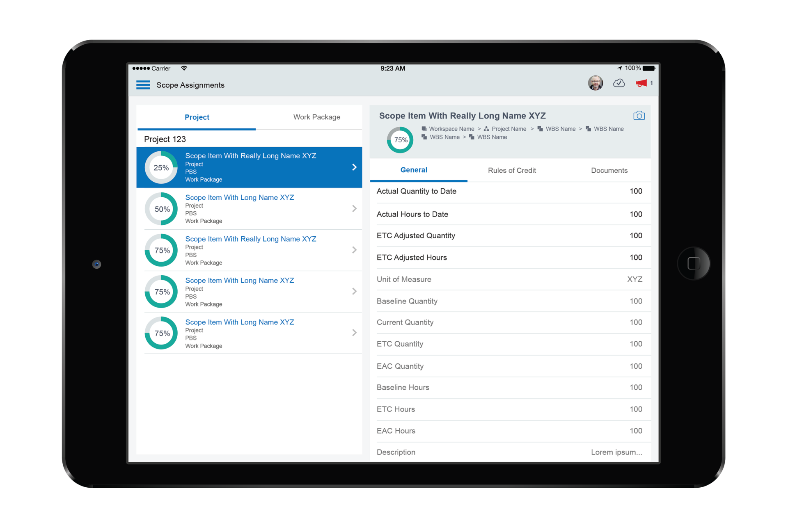The width and height of the screenshot is (788, 532).
Task: Click the cloud sync status icon
Action: point(619,83)
